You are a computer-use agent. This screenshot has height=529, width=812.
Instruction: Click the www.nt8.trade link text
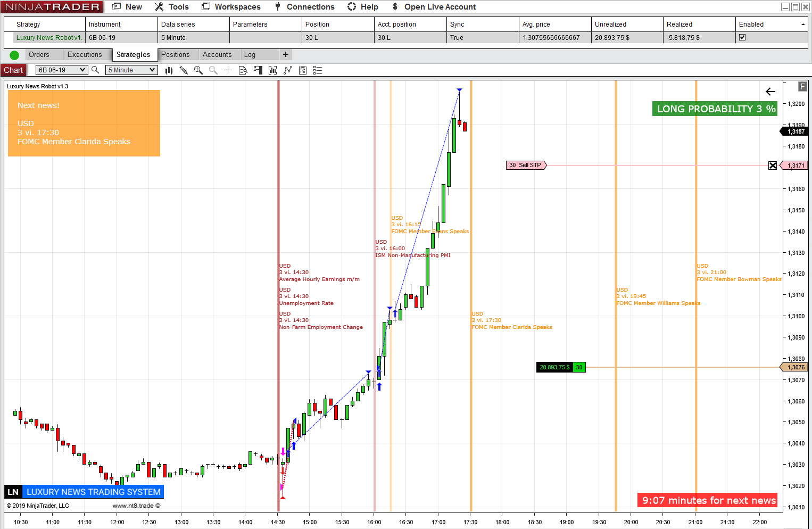(x=133, y=506)
